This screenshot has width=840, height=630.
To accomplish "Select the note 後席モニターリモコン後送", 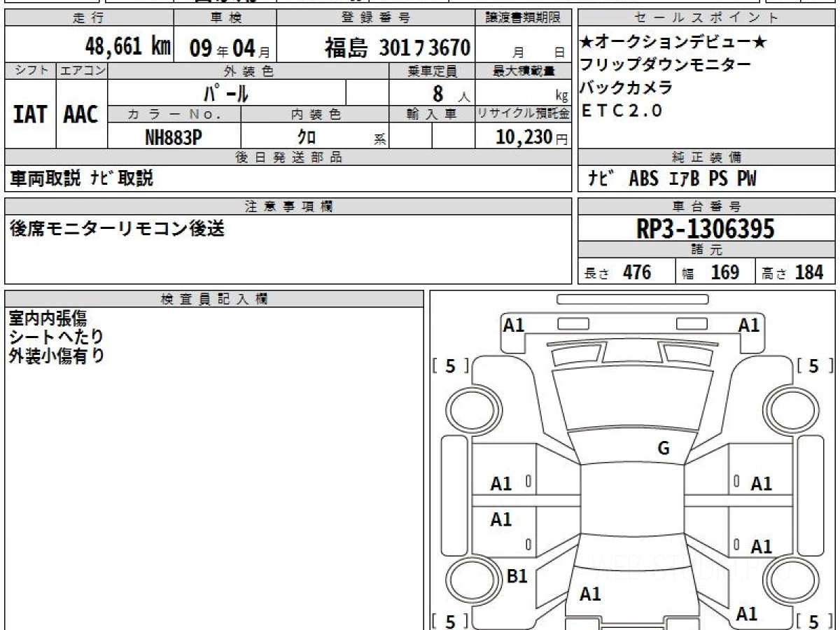I will (117, 228).
